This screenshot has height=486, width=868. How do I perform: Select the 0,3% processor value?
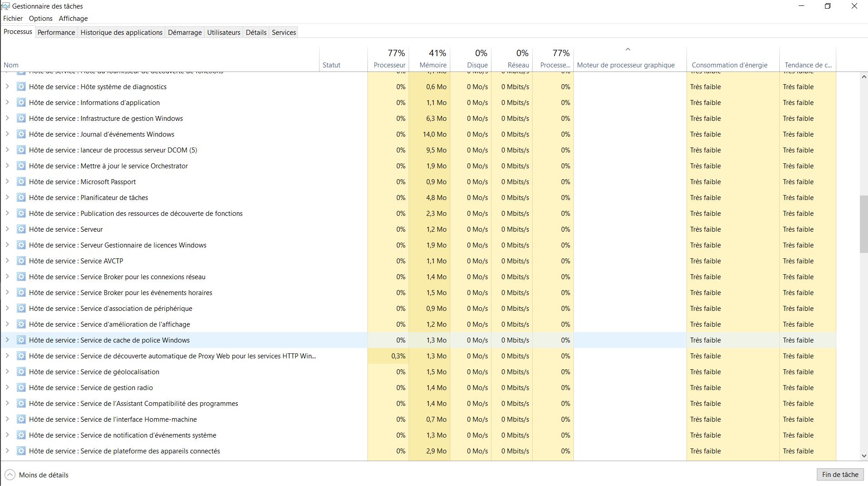398,356
